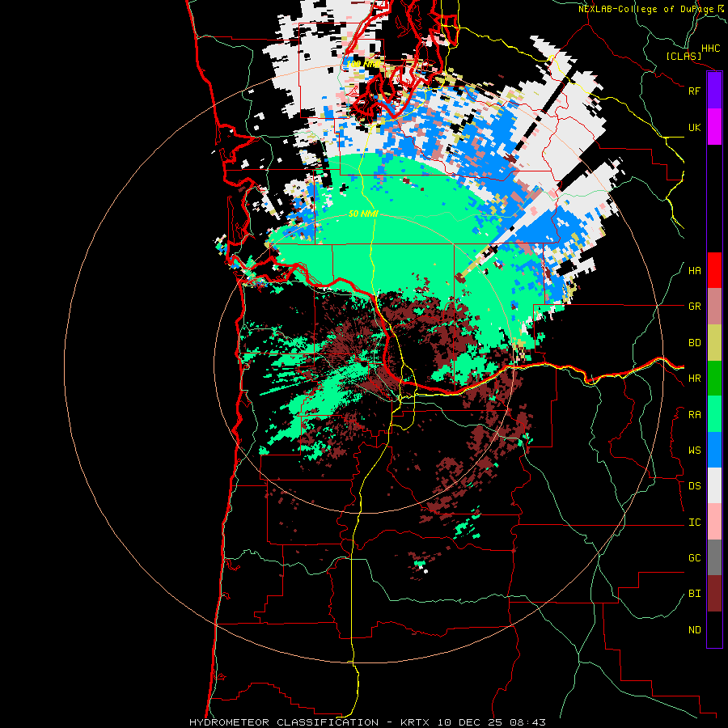Select the blue WS legend swatch

pos(714,450)
